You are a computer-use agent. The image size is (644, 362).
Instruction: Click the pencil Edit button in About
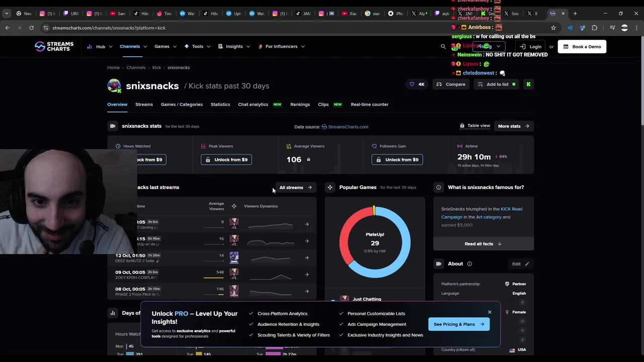pyautogui.click(x=521, y=263)
